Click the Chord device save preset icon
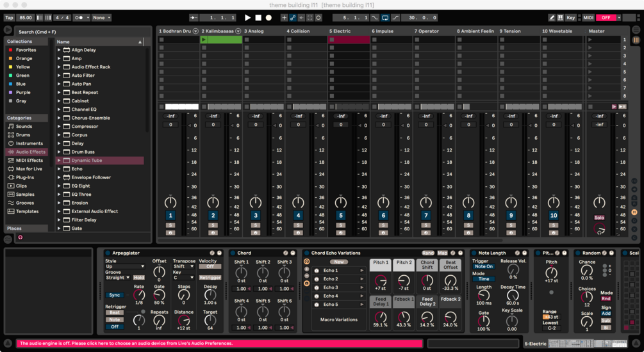This screenshot has height=352, width=644. [293, 253]
